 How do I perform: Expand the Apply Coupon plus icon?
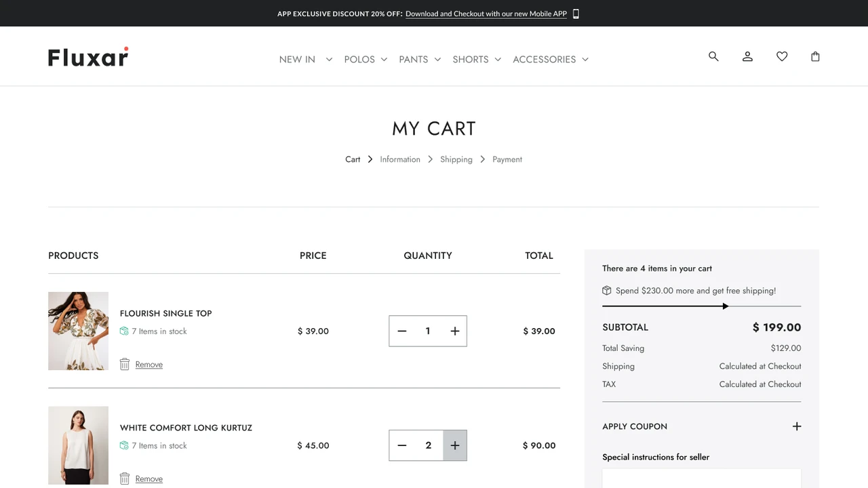tap(797, 426)
